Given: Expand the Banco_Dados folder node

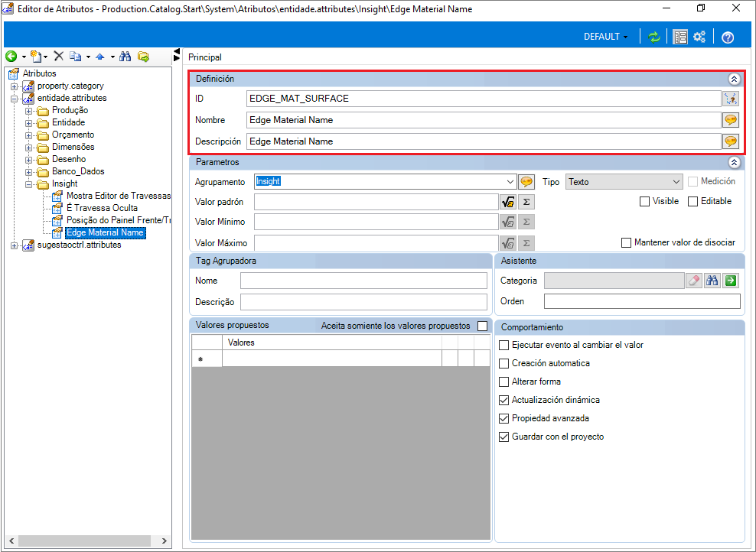Looking at the screenshot, I should point(28,173).
